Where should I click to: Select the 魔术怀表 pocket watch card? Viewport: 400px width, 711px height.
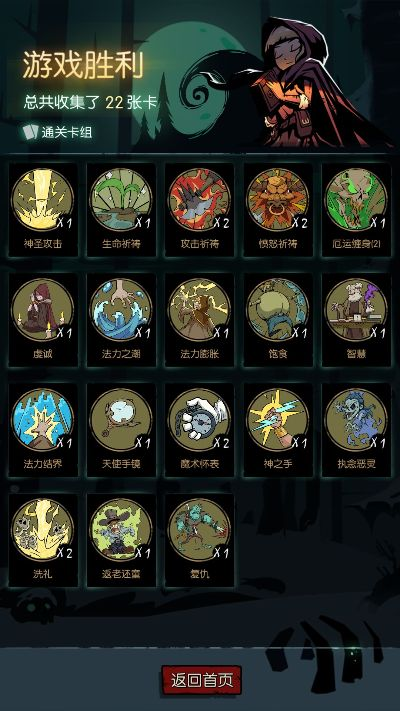[x=200, y=420]
